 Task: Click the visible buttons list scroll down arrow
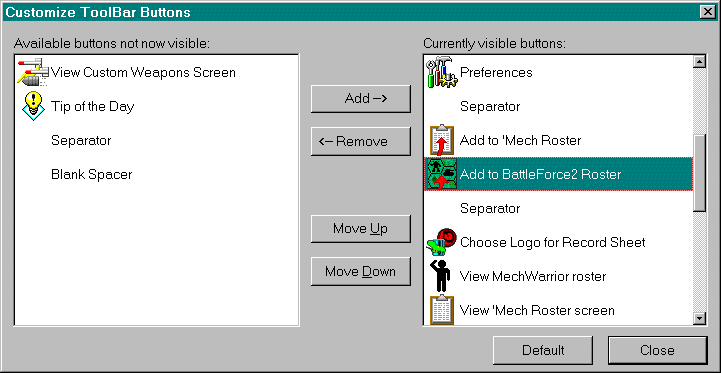(699, 318)
